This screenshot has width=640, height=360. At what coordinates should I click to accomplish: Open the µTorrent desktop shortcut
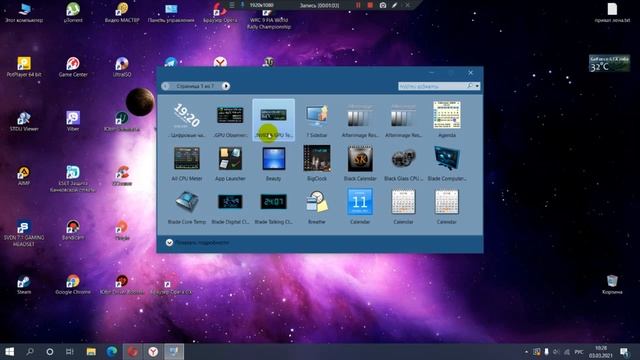(x=73, y=12)
